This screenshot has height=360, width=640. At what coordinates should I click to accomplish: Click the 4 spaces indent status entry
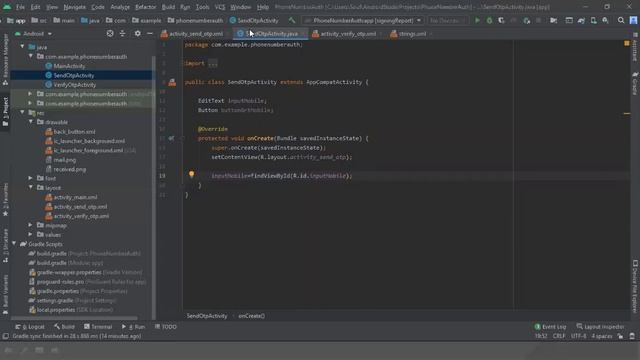(x=602, y=336)
